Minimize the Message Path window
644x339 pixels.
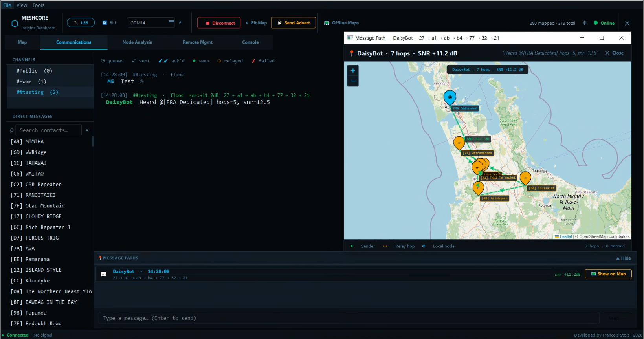coord(582,38)
